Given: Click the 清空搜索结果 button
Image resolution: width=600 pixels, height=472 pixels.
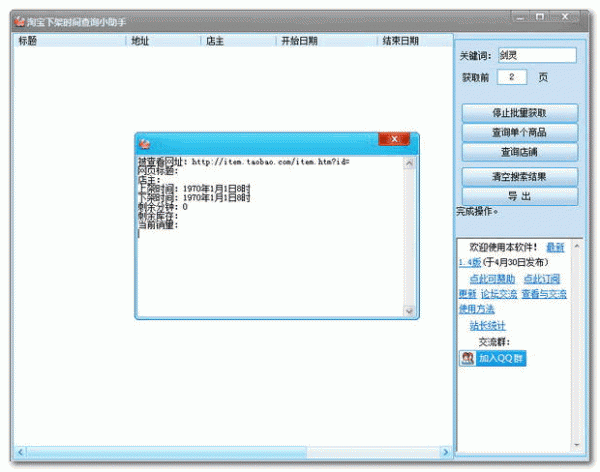Looking at the screenshot, I should 520,177.
